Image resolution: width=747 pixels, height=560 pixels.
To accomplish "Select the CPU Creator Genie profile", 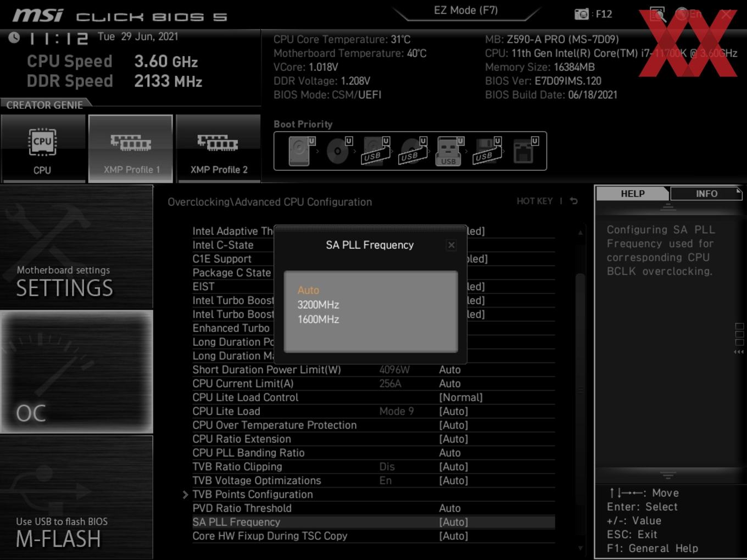I will tap(43, 148).
